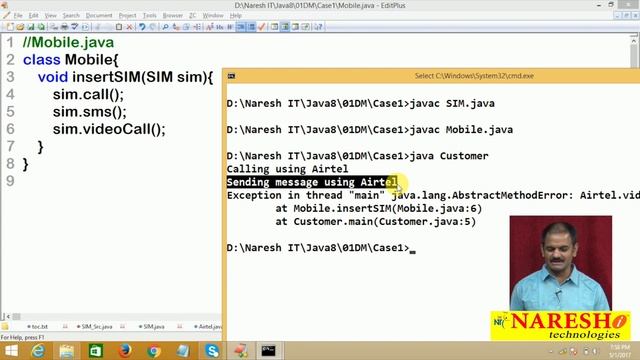
Task: Click the red X Delete toolbar icon
Action: click(x=129, y=27)
